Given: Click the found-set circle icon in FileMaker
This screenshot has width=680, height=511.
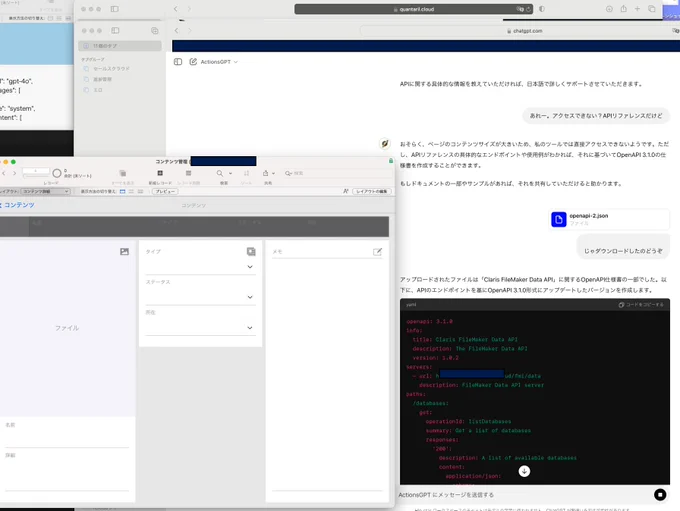Looking at the screenshot, I should (x=57, y=174).
